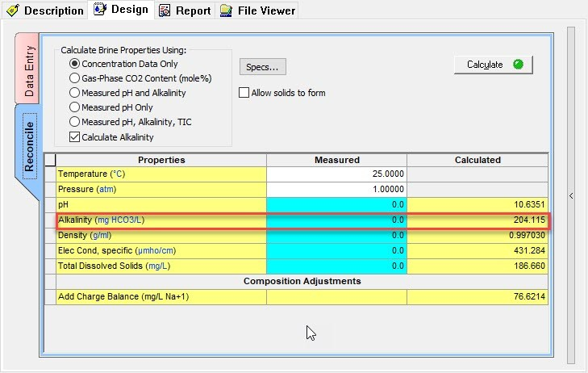Click the Measured column header
Viewport: 588px width, 373px height.
(337, 160)
